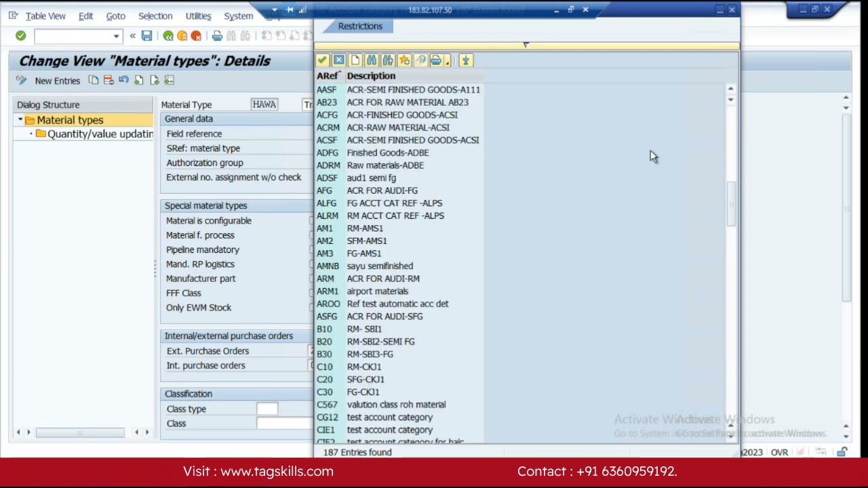This screenshot has height=488, width=868.
Task: Open the Utilities menu
Action: coord(198,16)
